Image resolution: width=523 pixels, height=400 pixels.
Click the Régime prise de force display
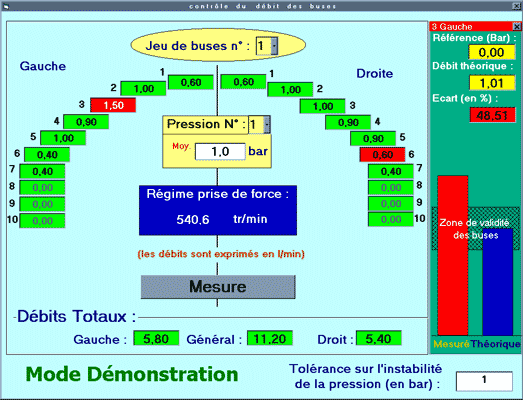(218, 210)
